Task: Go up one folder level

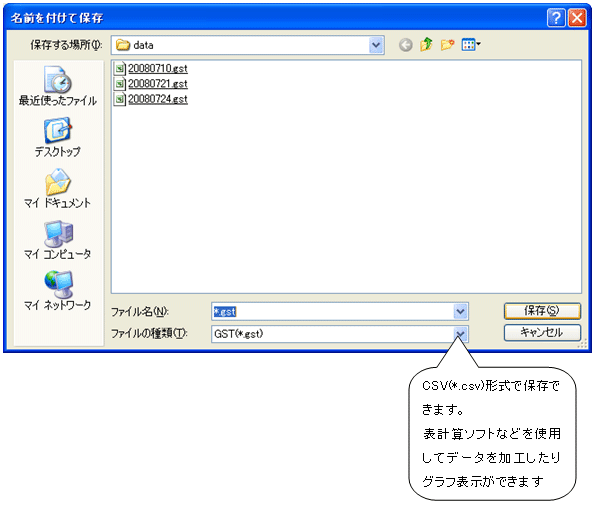Action: (426, 45)
